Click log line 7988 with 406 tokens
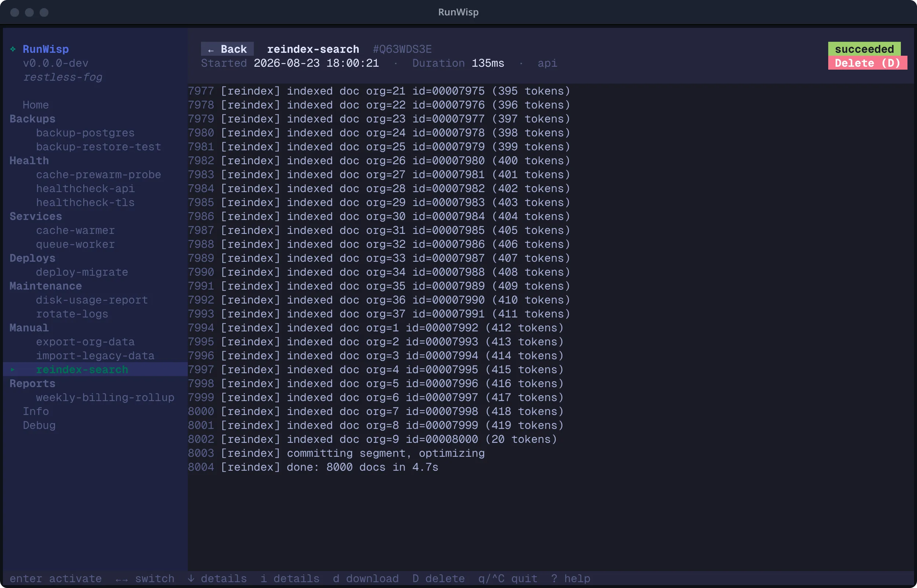This screenshot has height=588, width=917. tap(379, 244)
